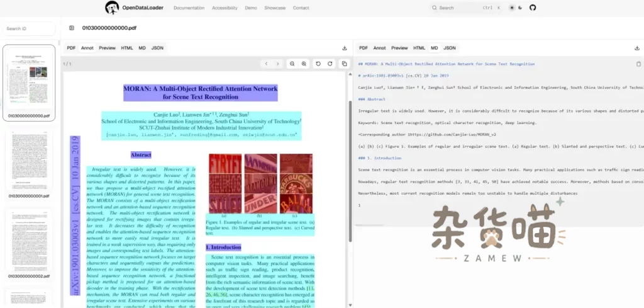Select the JSON tab in left panel
Image resolution: width=644 pixels, height=308 pixels.
pyautogui.click(x=157, y=48)
